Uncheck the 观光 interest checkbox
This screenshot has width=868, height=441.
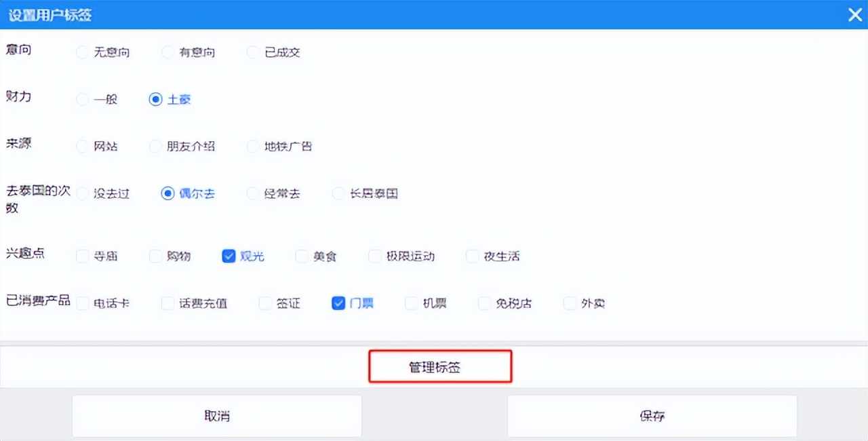point(229,256)
